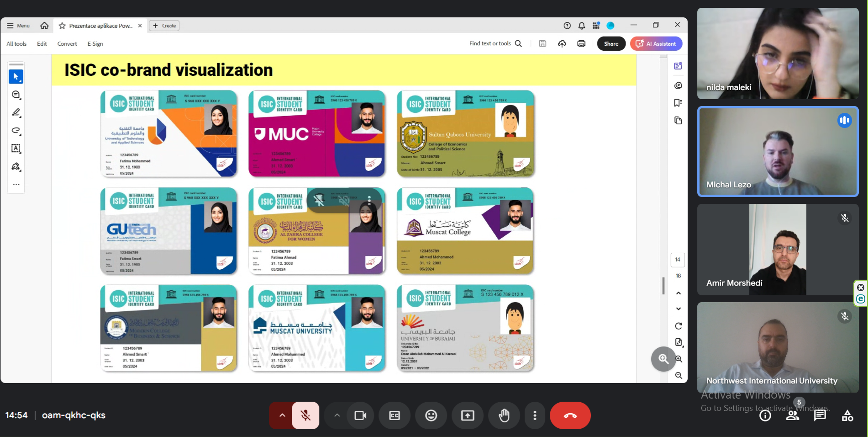Show the participants people panel
The width and height of the screenshot is (868, 437).
click(x=793, y=416)
